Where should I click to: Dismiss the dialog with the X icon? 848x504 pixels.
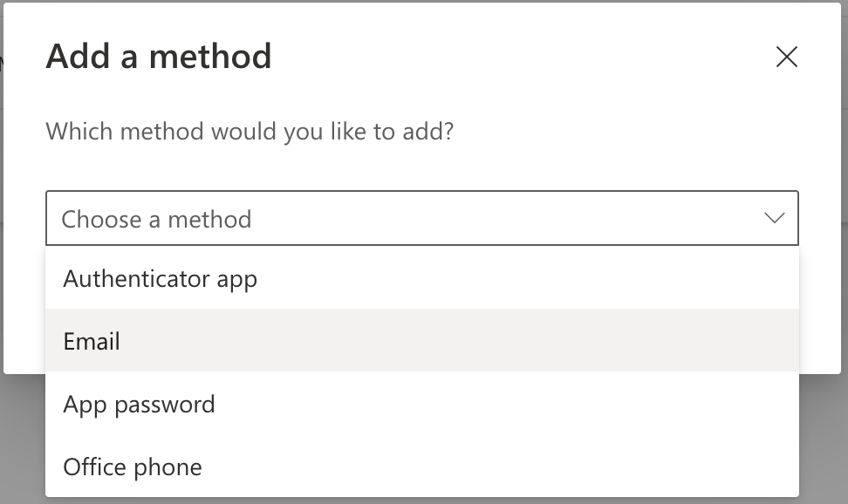[786, 58]
